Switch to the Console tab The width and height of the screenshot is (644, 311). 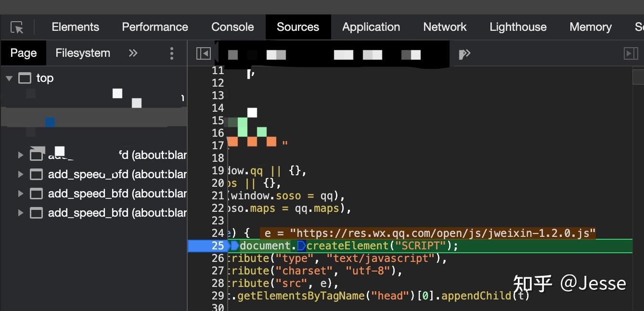coord(232,26)
